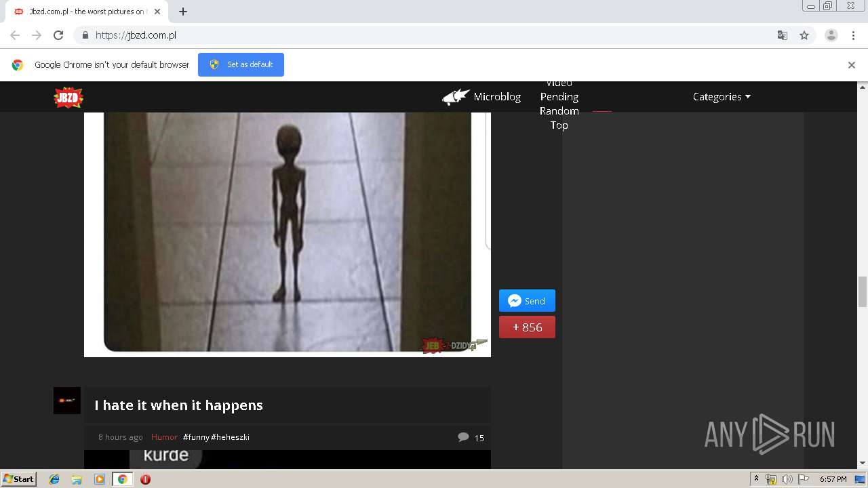Screen dimensions: 868x488
Task: Open the network tray icon
Action: pyautogui.click(x=770, y=479)
